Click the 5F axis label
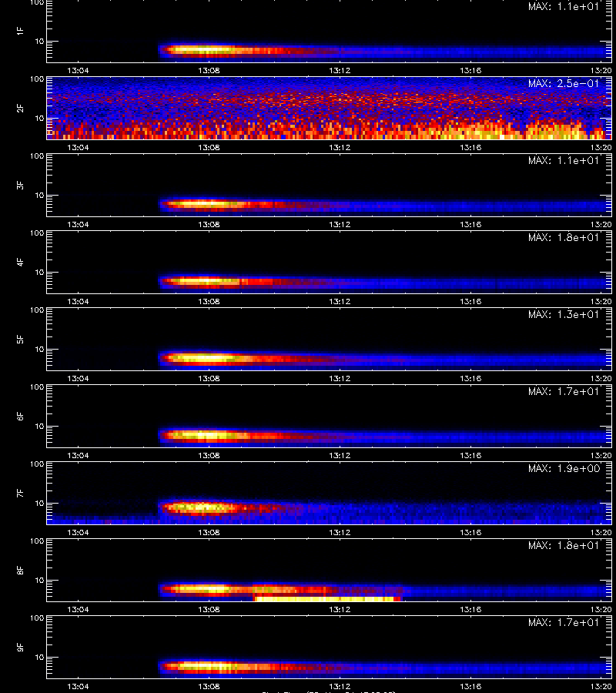The height and width of the screenshot is (693, 616). (20, 339)
